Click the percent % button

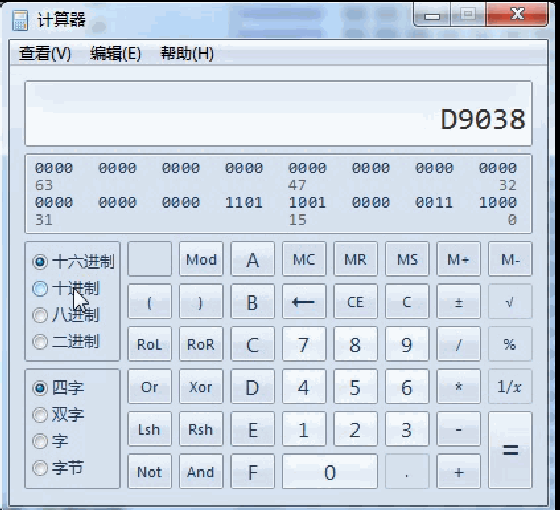(x=510, y=344)
